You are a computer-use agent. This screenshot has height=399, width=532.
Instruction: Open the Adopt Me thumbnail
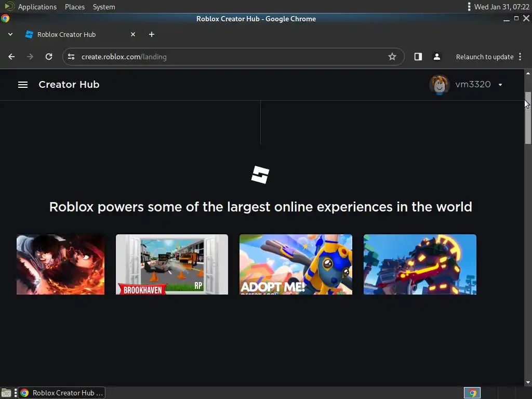coord(296,264)
